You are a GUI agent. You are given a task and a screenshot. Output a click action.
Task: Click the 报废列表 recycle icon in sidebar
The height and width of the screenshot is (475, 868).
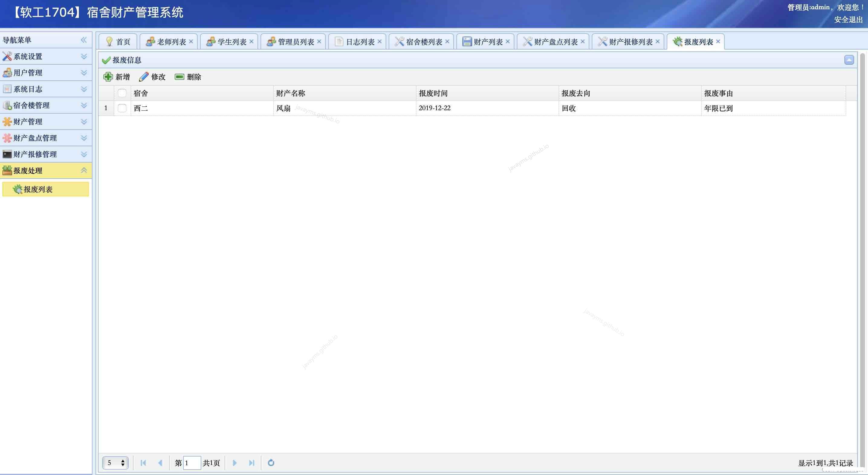click(17, 189)
